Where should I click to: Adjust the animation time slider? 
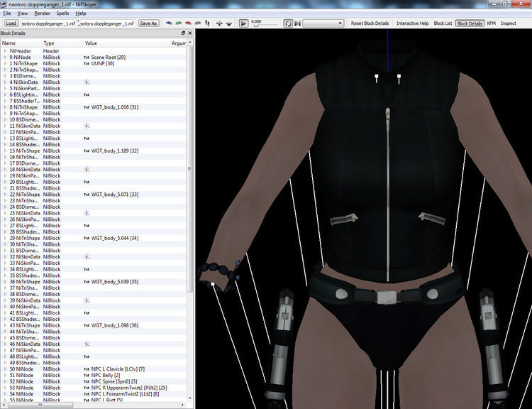pos(267,25)
